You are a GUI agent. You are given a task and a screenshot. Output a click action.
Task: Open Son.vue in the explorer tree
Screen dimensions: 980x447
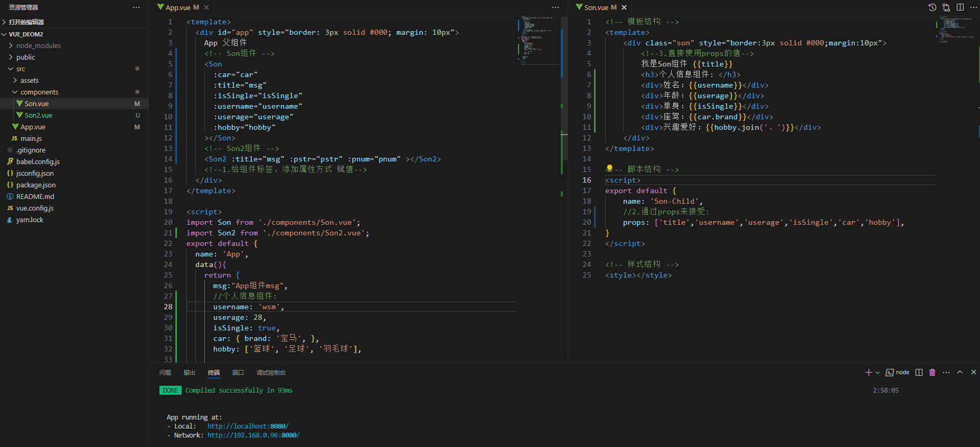click(x=74, y=104)
